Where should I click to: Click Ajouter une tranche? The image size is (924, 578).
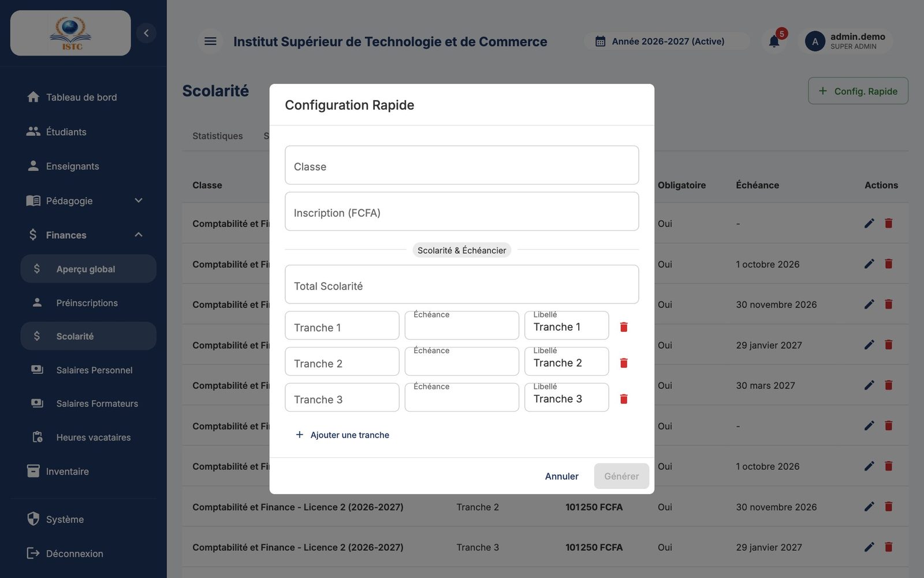pos(342,435)
